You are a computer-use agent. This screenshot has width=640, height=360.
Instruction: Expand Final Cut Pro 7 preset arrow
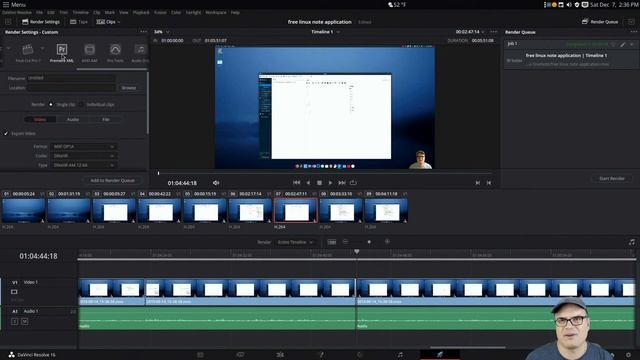click(x=42, y=48)
